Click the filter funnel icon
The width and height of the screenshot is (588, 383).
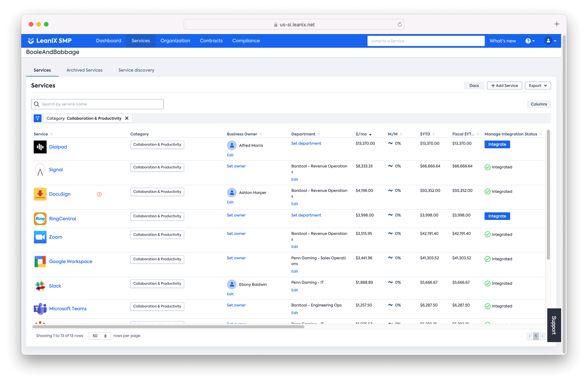38,118
